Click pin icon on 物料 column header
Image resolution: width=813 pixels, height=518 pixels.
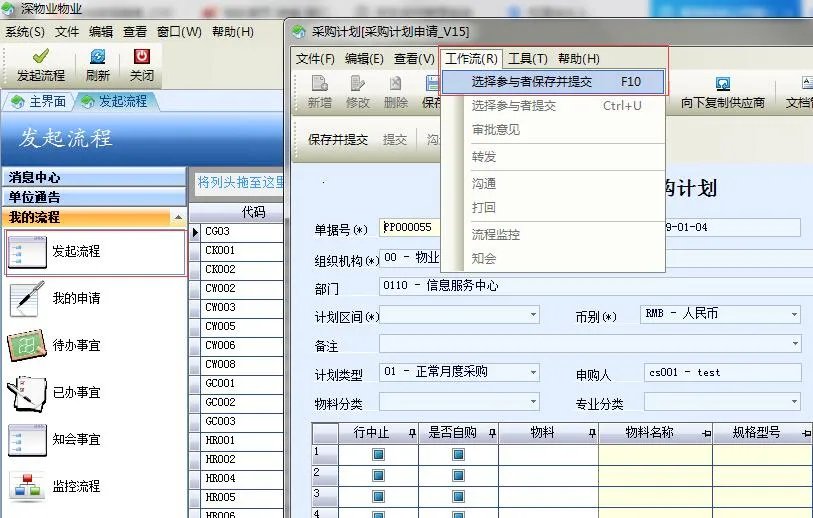pos(592,433)
